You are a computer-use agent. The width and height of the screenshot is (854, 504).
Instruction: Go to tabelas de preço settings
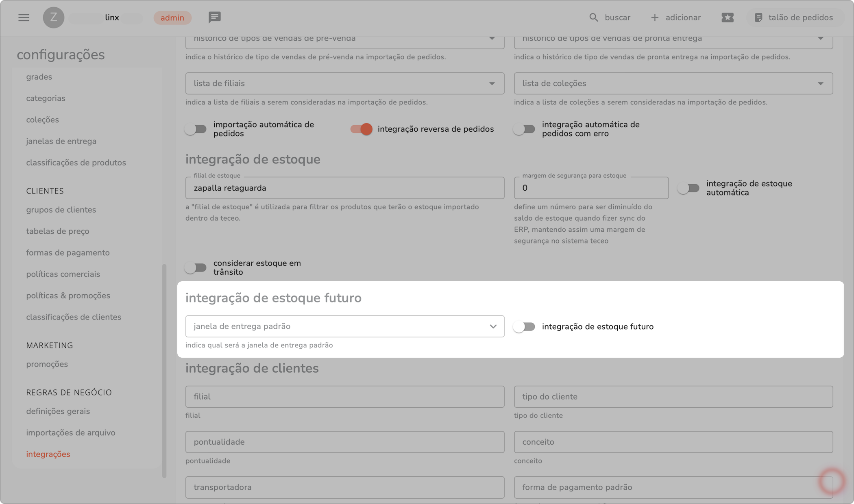coord(58,231)
